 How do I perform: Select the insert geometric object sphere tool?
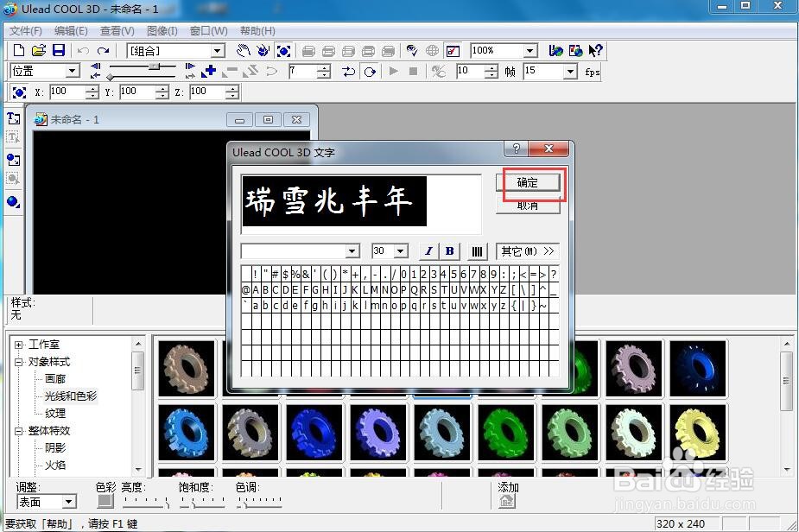[13, 202]
